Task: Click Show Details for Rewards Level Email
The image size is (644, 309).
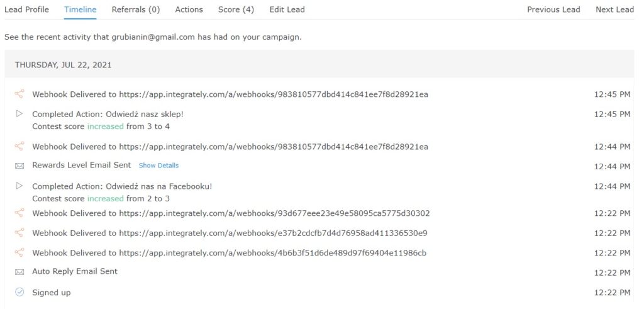Action: click(158, 166)
